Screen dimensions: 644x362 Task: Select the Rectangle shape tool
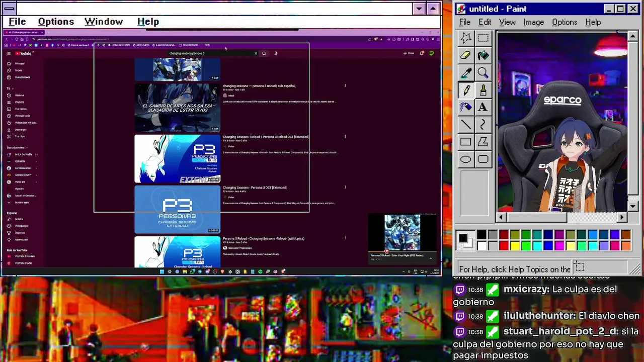466,142
